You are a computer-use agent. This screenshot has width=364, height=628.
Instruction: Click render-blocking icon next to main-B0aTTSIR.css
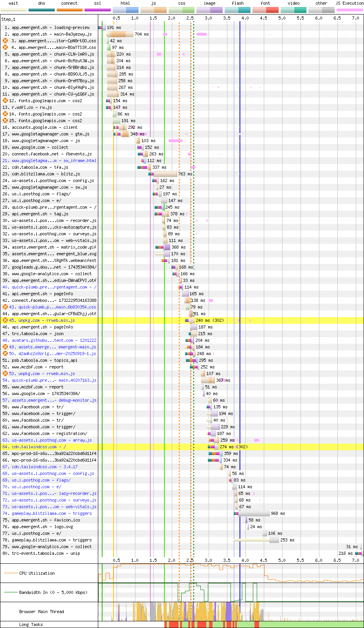click(5, 47)
